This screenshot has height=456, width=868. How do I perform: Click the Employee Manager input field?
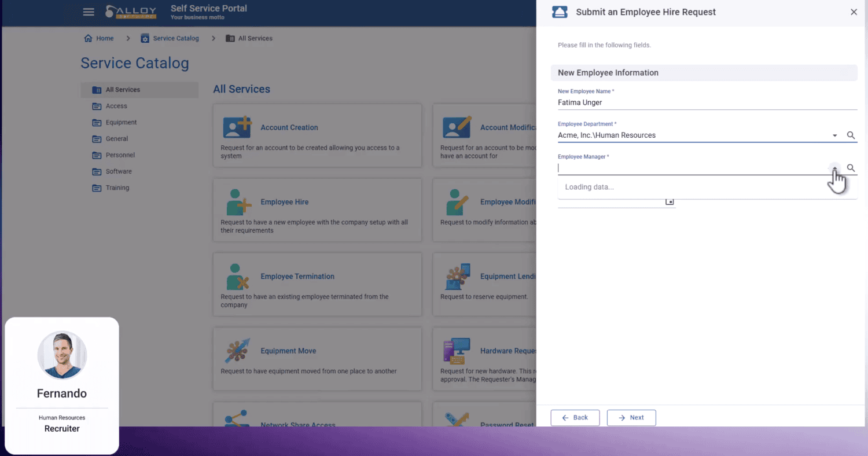[693, 168]
